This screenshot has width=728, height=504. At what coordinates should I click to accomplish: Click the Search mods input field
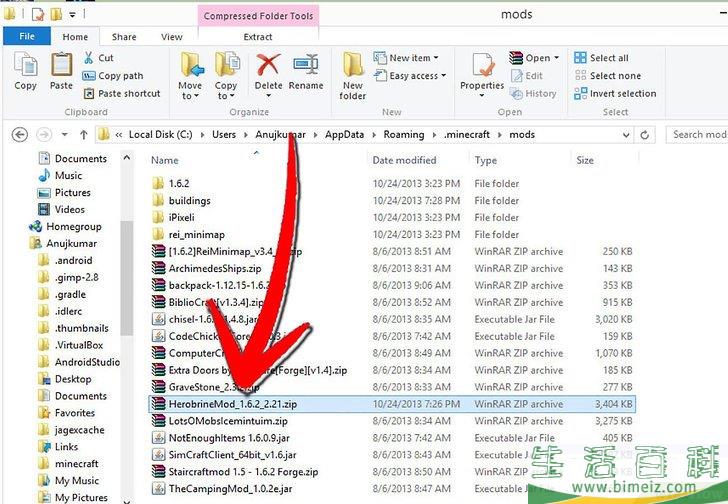(696, 135)
